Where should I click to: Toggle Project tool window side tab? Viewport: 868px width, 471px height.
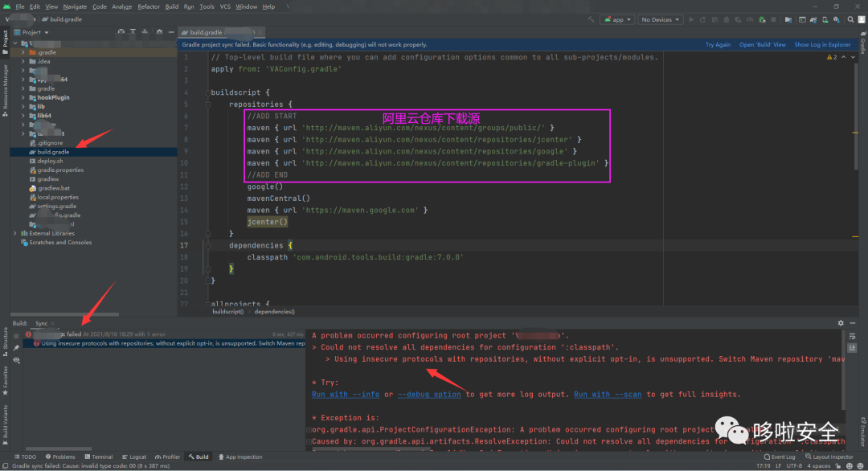(x=5, y=42)
